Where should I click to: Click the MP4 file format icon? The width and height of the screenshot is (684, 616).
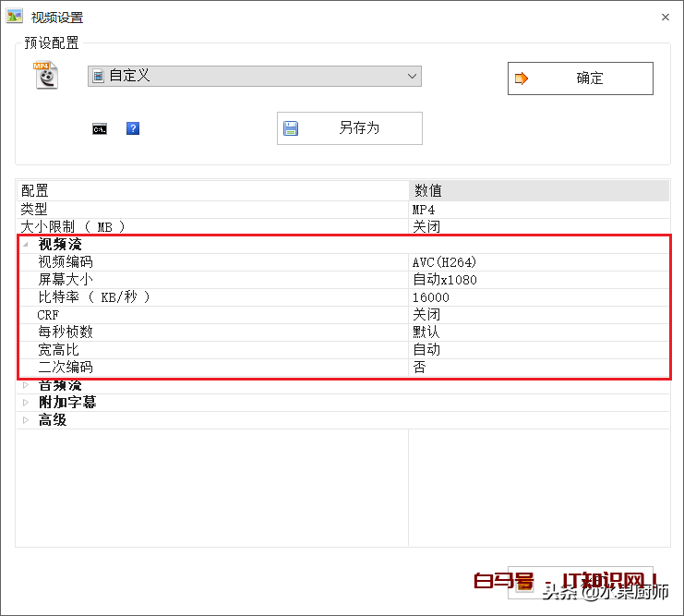[x=46, y=76]
